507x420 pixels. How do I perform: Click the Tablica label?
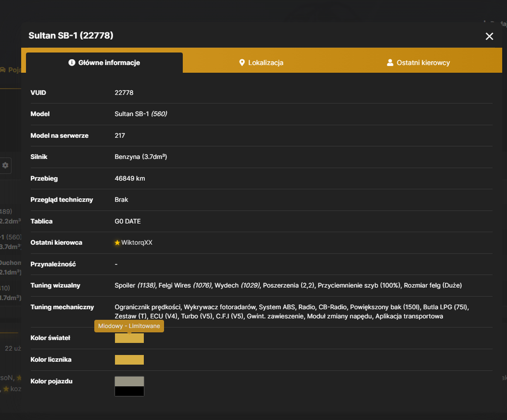[x=41, y=221]
